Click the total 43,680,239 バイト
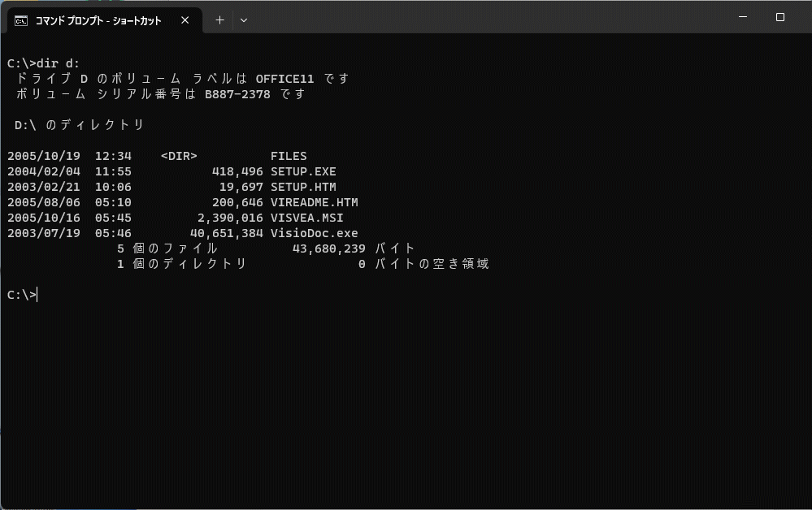Viewport: 812px width, 510px height. (x=354, y=249)
